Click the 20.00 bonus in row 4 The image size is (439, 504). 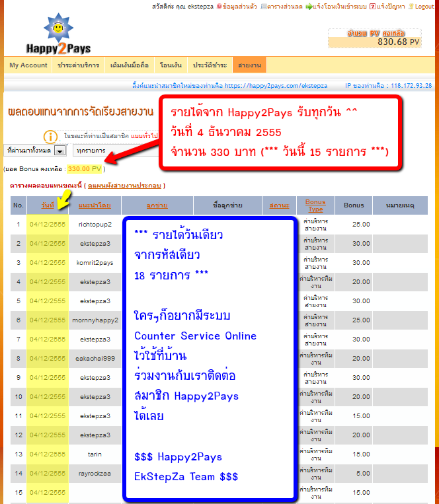(361, 282)
